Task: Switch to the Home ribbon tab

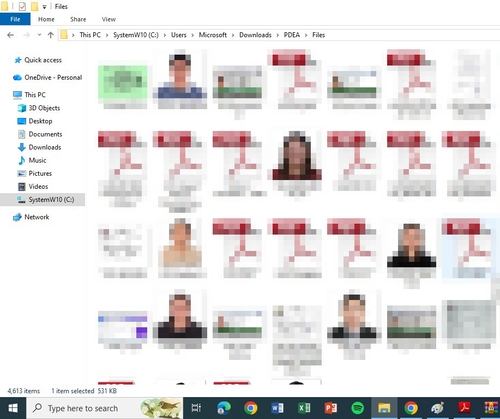Action: [46, 19]
